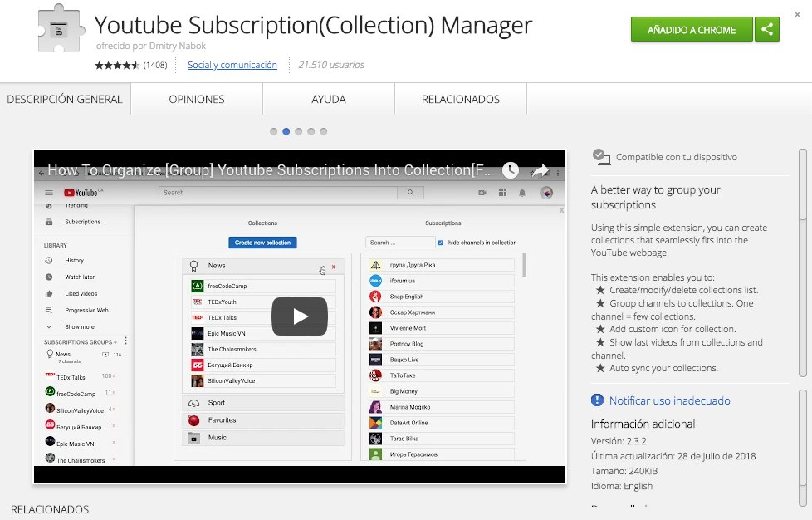Switch to the Opiniones tab

click(197, 99)
